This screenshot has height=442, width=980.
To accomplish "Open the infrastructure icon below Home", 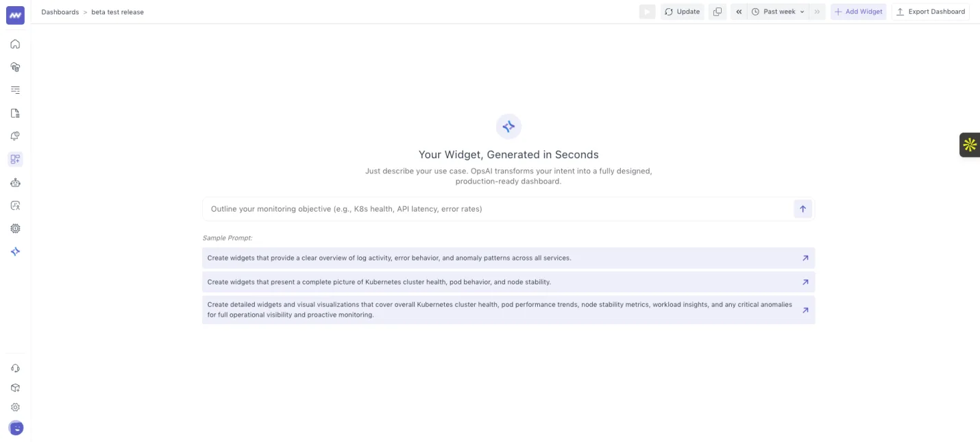I will click(15, 67).
